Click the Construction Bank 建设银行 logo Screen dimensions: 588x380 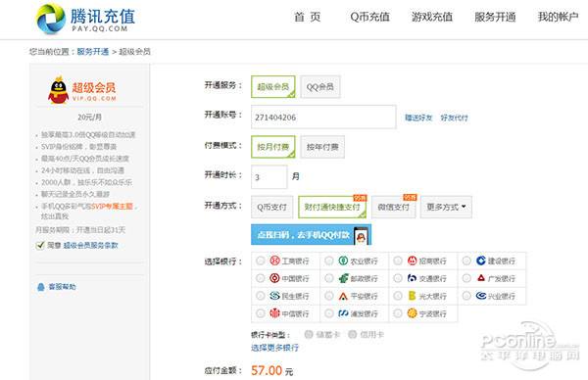tap(481, 261)
